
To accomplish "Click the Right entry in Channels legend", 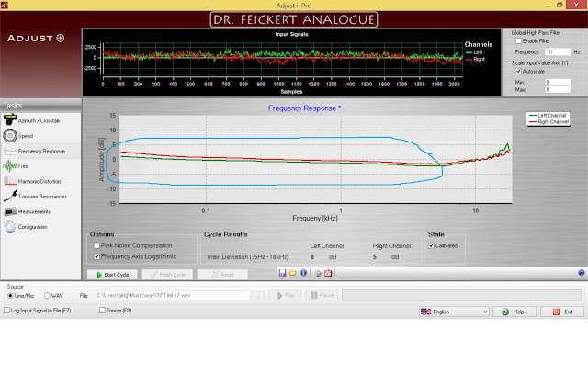I will pos(475,59).
